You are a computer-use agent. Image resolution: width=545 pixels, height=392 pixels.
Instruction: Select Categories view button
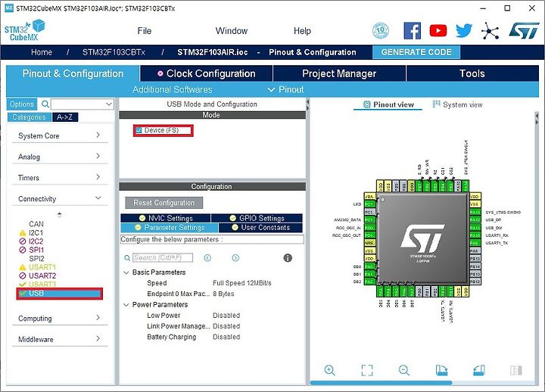(x=30, y=117)
